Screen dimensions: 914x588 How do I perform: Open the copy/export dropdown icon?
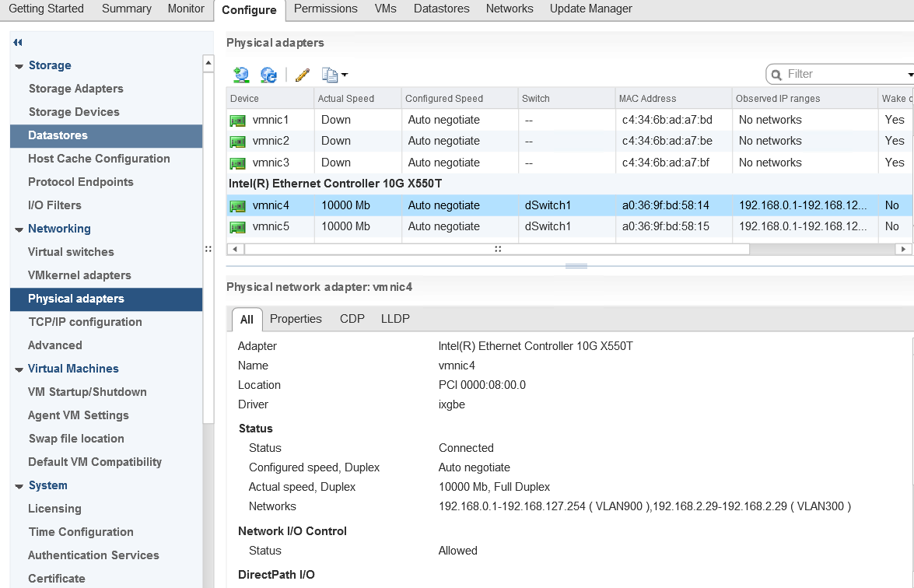pos(334,75)
